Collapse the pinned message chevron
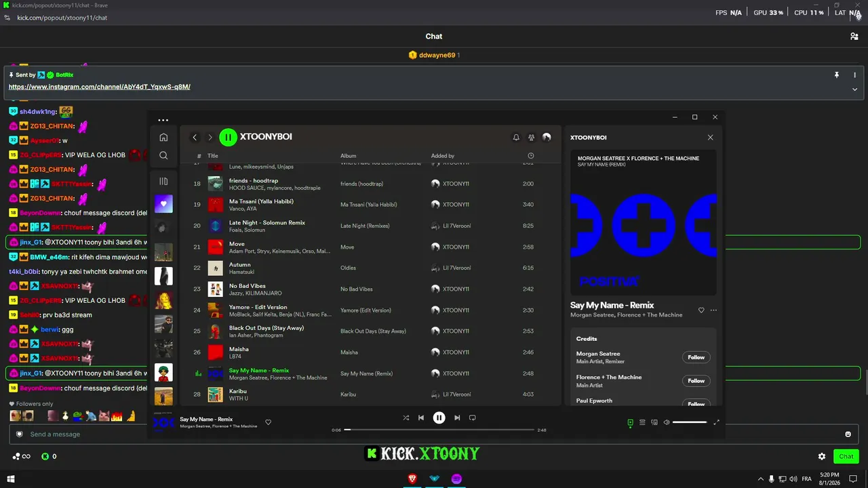The width and height of the screenshot is (868, 488). 854,89
